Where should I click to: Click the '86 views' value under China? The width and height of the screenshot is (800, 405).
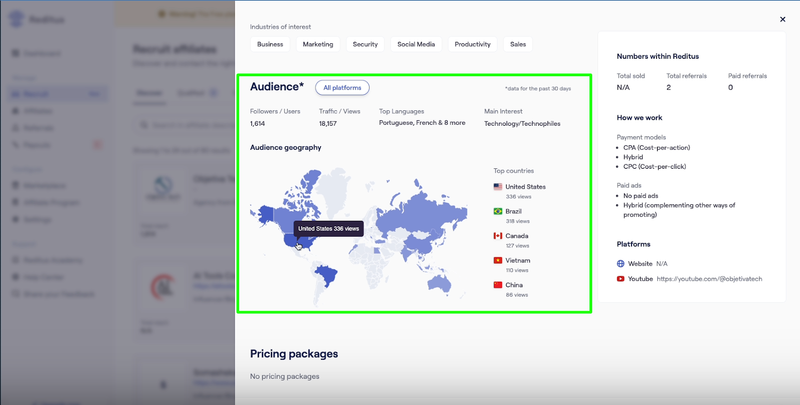[517, 295]
